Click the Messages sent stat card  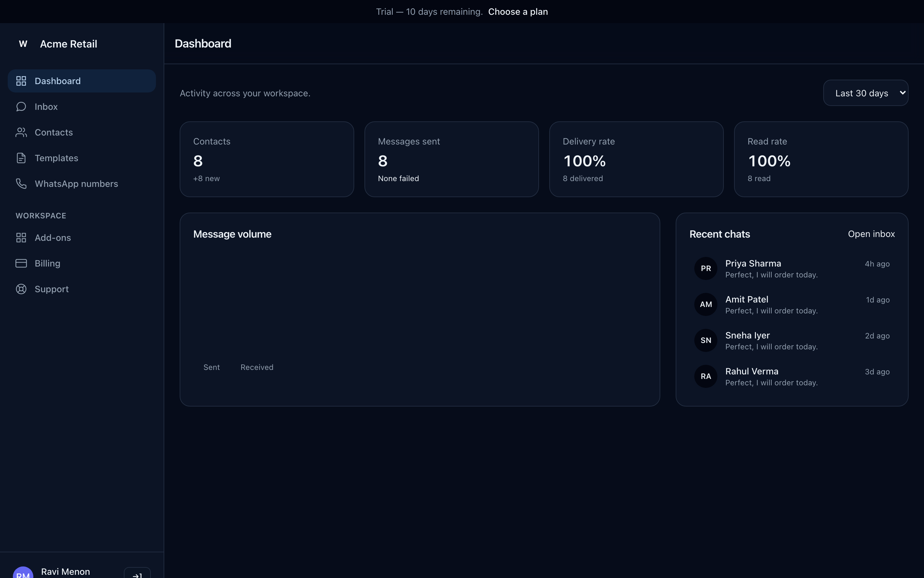452,159
